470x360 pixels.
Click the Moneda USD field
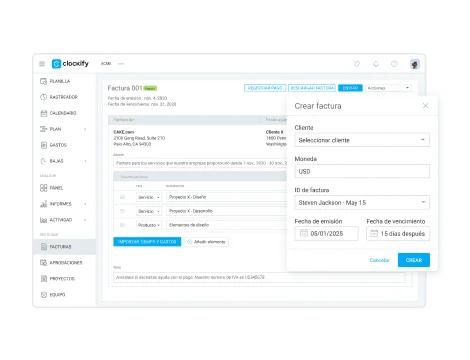362,171
